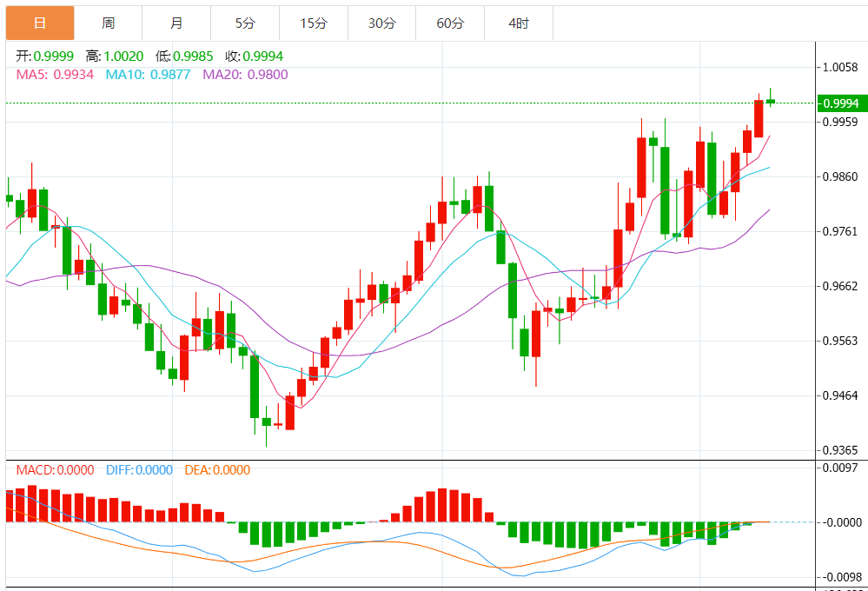The height and width of the screenshot is (591, 868).
Task: Click the latest small green candlestick
Action: (770, 101)
